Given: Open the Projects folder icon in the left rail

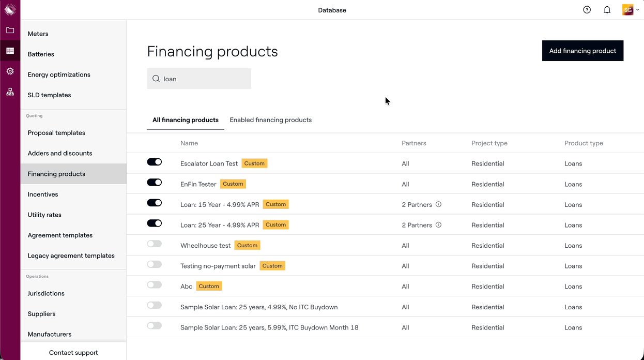Looking at the screenshot, I should [x=10, y=31].
